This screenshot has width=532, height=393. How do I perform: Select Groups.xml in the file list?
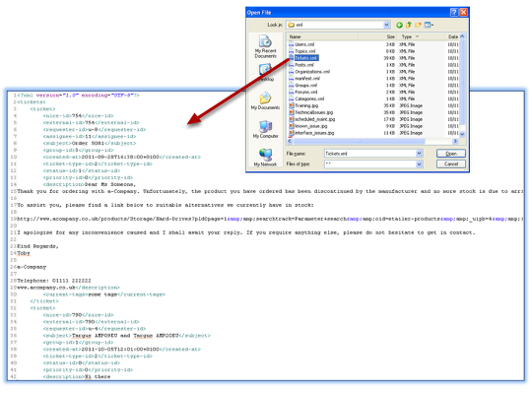click(x=305, y=85)
